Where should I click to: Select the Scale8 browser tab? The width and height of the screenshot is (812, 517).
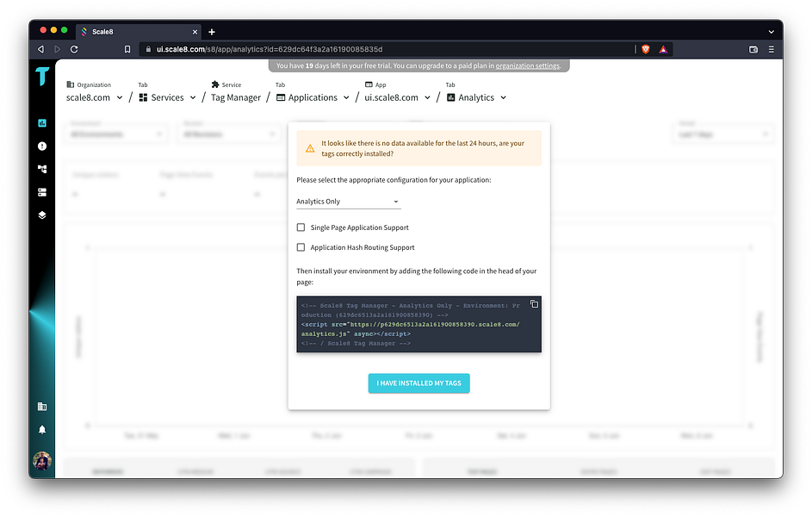[139, 32]
